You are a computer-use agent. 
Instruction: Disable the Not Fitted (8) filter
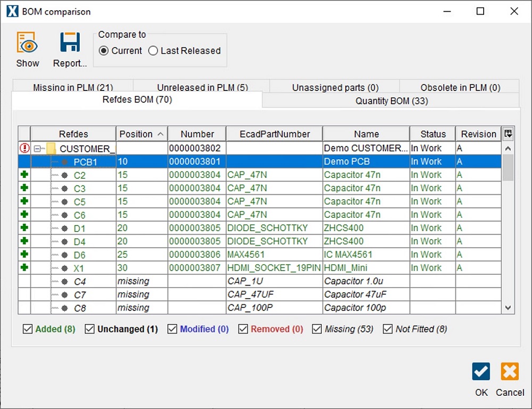(388, 329)
